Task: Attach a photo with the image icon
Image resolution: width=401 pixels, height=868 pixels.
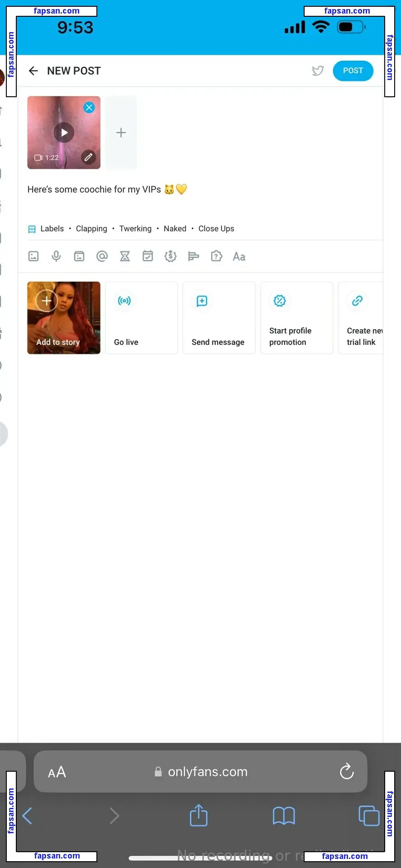Action: pos(33,256)
